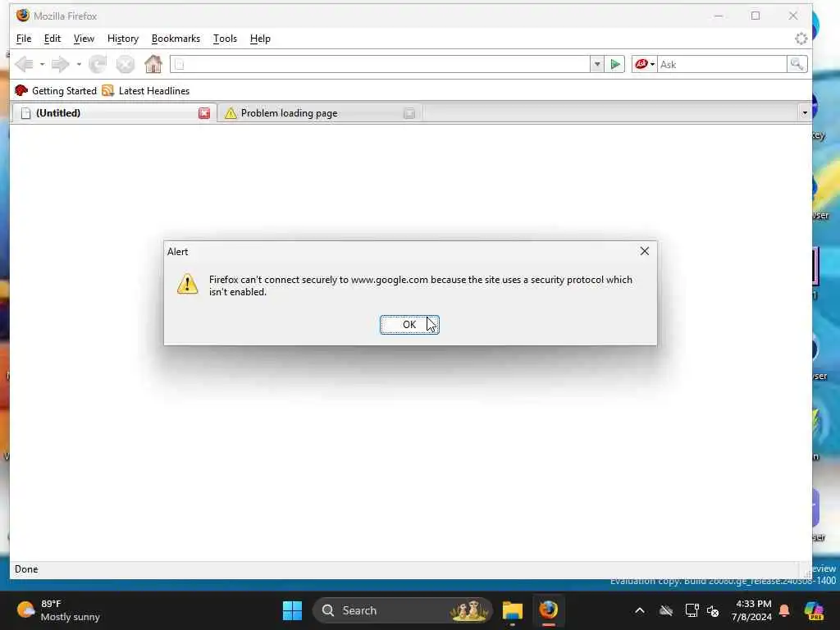The height and width of the screenshot is (630, 840).
Task: Open the clock showing 4:33 PM
Action: 752,610
